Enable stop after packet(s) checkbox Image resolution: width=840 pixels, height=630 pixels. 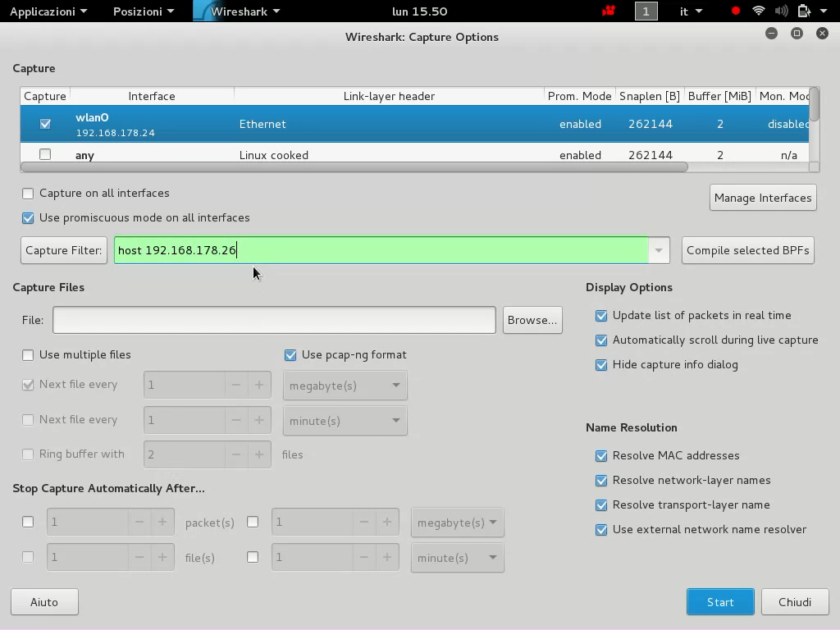tap(28, 522)
